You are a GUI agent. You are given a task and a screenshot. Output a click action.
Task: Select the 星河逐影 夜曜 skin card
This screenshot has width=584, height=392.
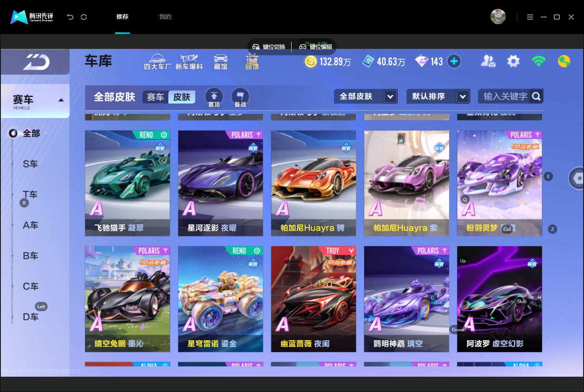221,183
